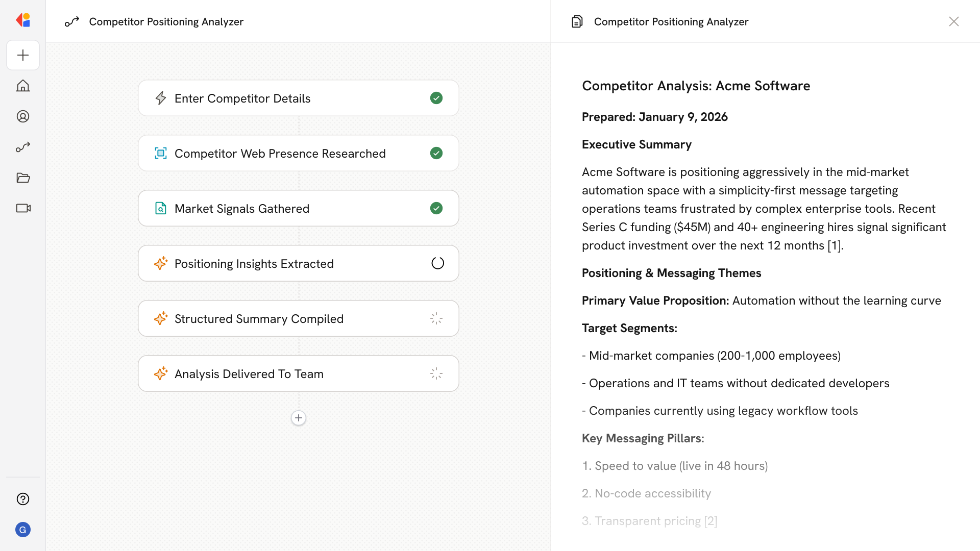Open the workflows path icon in sidebar
Image resolution: width=980 pixels, height=551 pixels.
[23, 147]
